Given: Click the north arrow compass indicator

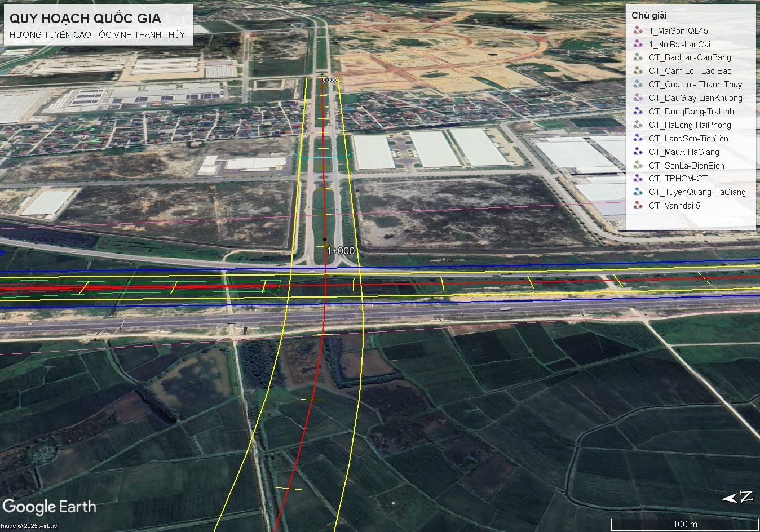Looking at the screenshot, I should [739, 497].
